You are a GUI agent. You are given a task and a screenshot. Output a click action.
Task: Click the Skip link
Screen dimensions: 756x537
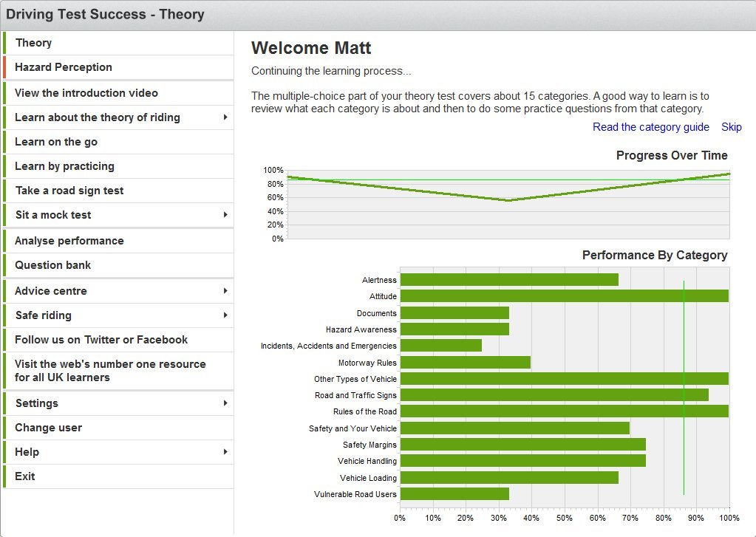(x=731, y=127)
